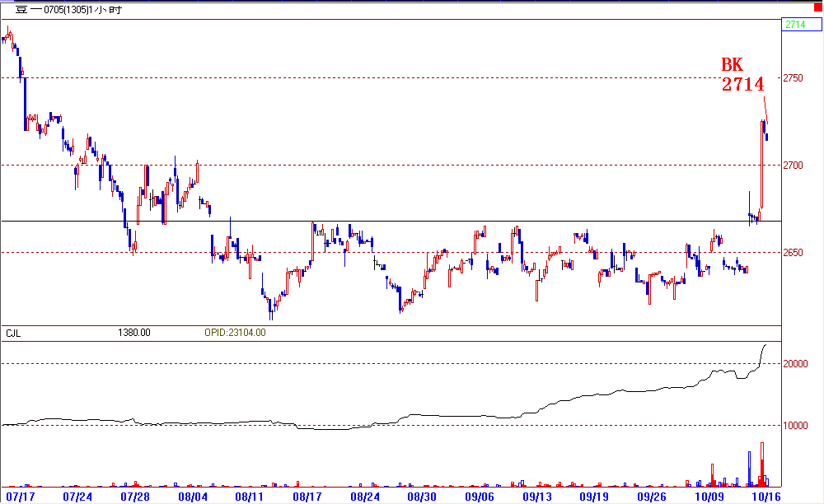Click the 1380.00 volume value

(x=134, y=333)
